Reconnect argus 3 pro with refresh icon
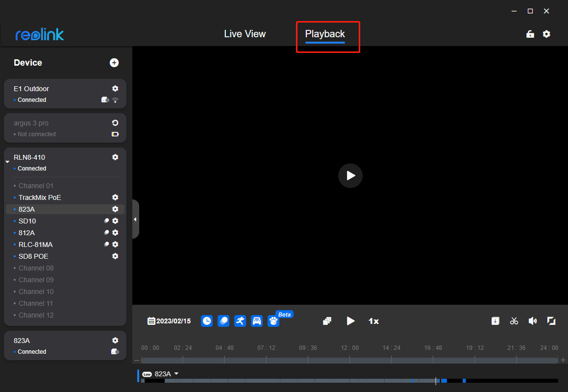The width and height of the screenshot is (568, 392). 115,123
